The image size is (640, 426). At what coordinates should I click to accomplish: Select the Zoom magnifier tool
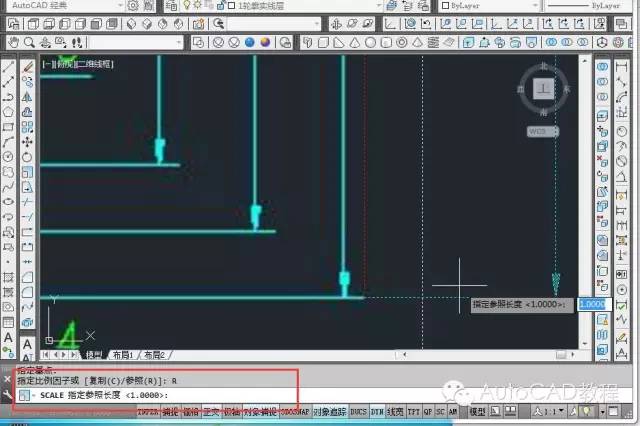[29, 42]
